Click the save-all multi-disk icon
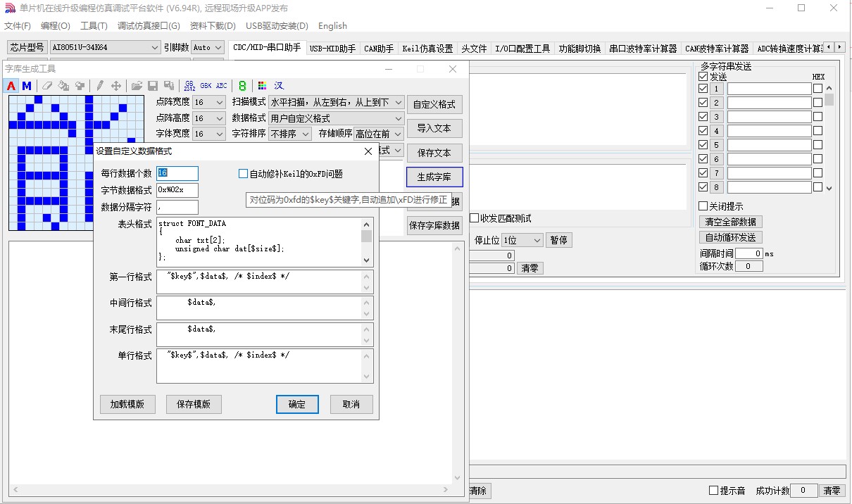Viewport: 852px width, 504px height. pyautogui.click(x=169, y=86)
